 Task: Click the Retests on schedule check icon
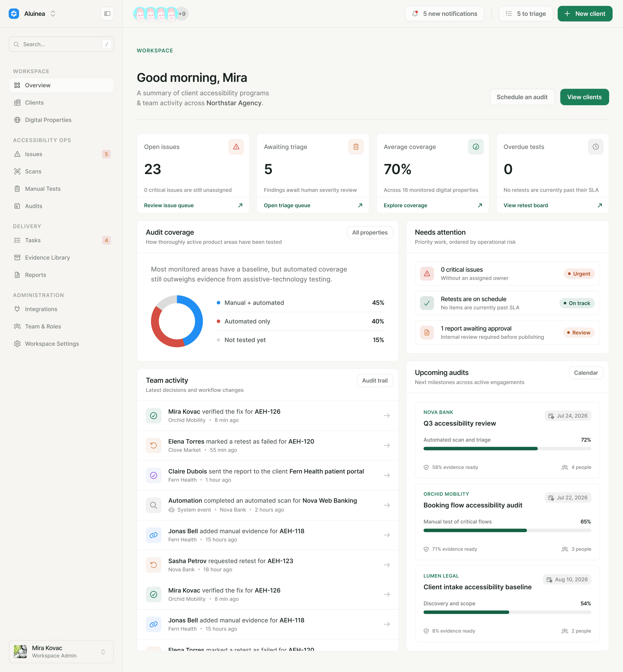click(427, 303)
